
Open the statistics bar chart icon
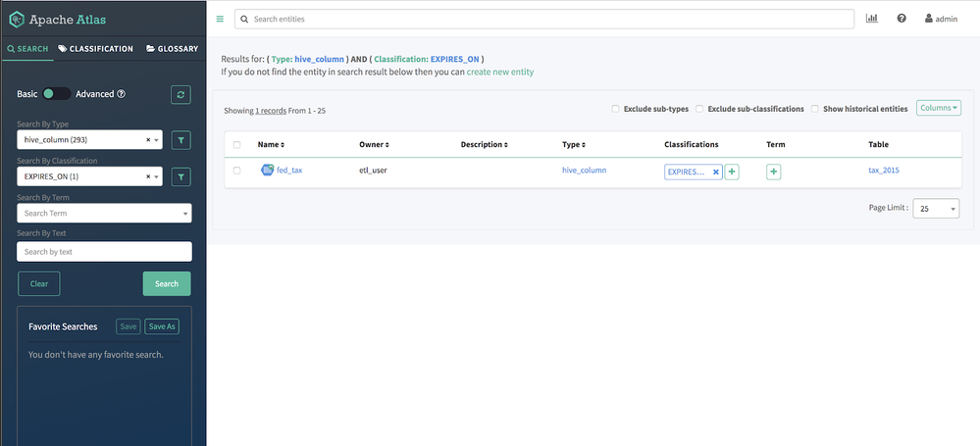click(x=872, y=19)
